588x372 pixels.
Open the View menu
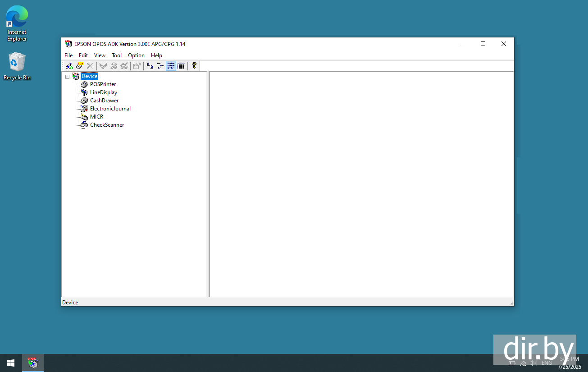tap(100, 55)
